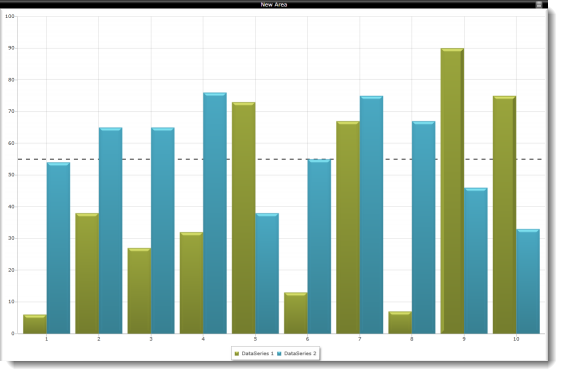Click y-axis label 20

coord(11,270)
